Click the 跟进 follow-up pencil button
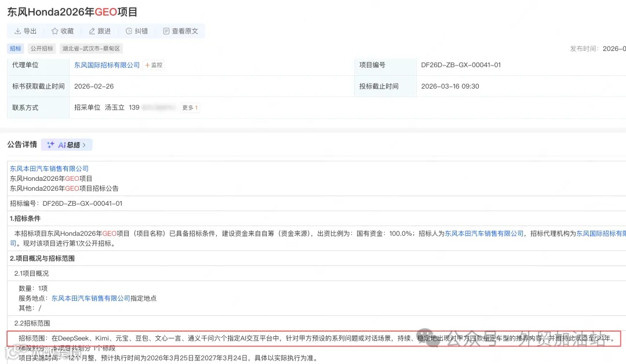The height and width of the screenshot is (364, 626). (x=100, y=31)
